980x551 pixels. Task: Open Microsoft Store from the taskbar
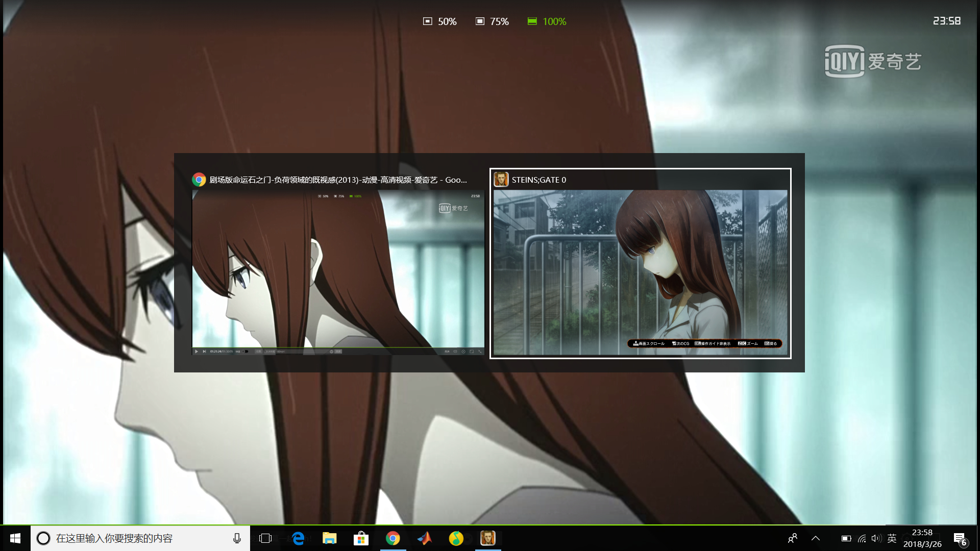[x=361, y=538]
